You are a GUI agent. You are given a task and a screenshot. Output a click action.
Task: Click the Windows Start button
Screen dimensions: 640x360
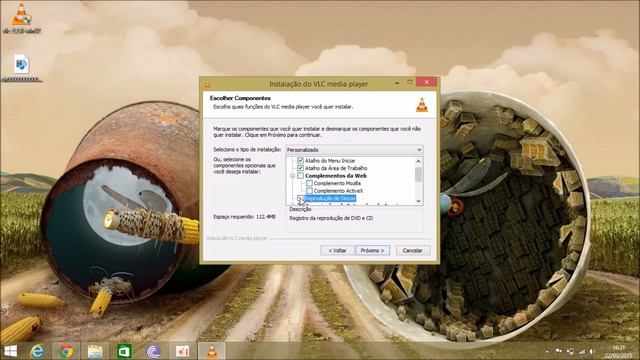[x=10, y=351]
